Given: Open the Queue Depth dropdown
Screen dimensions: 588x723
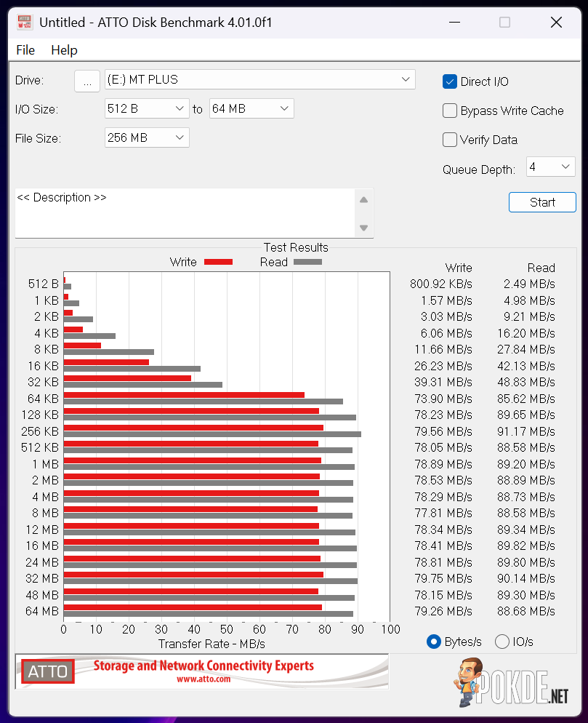Looking at the screenshot, I should [x=551, y=167].
